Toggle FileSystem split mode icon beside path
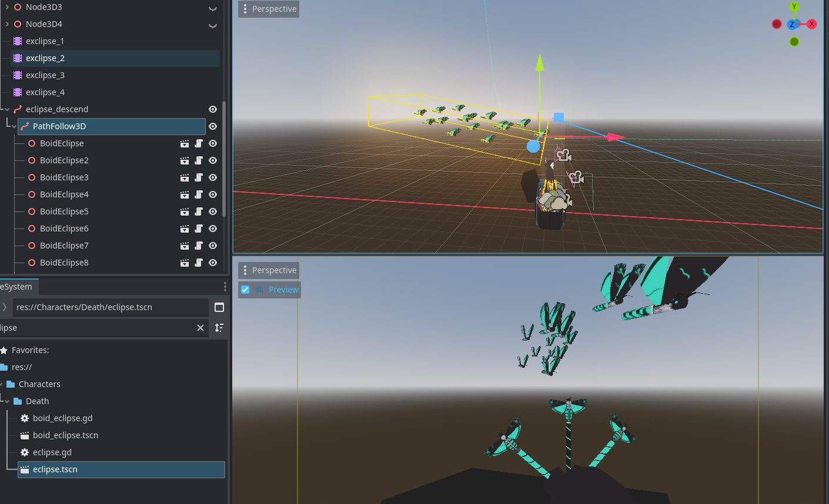 219,307
